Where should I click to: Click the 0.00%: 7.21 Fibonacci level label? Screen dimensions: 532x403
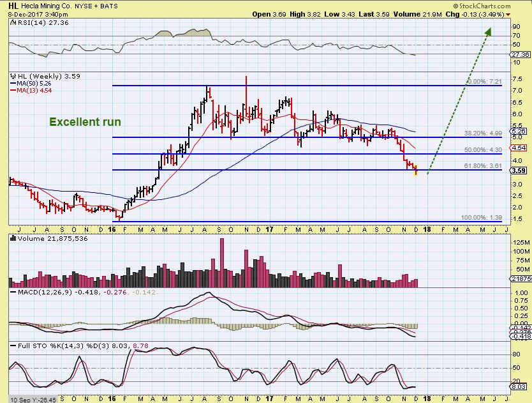pyautogui.click(x=485, y=82)
